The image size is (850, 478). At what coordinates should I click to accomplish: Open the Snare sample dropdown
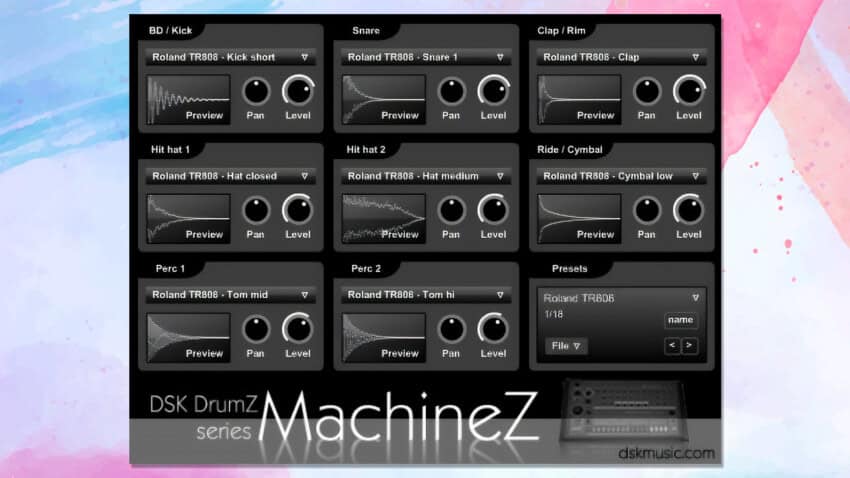[426, 57]
